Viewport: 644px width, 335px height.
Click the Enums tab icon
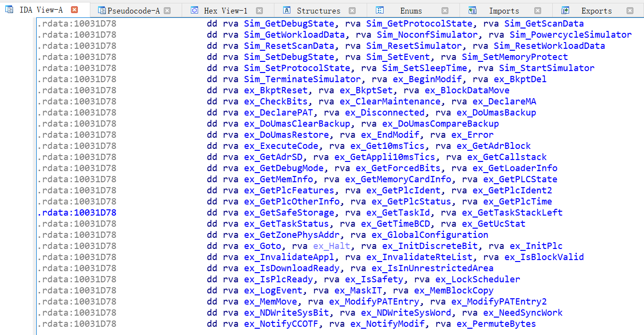click(380, 10)
